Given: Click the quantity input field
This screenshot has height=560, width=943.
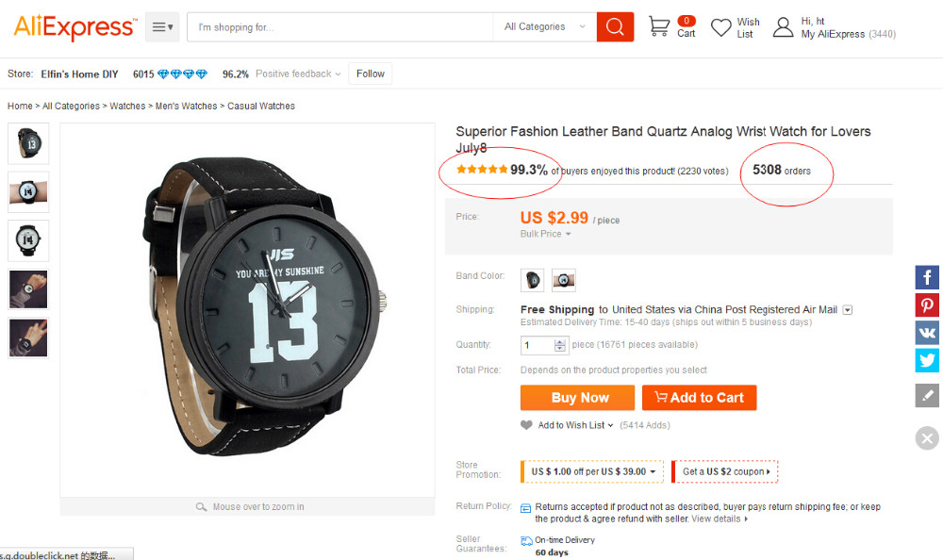Looking at the screenshot, I should 538,346.
